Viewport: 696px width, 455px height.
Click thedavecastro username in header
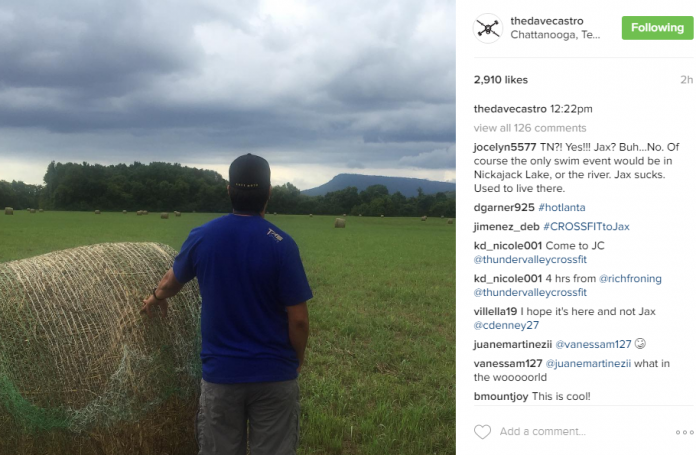pyautogui.click(x=547, y=21)
